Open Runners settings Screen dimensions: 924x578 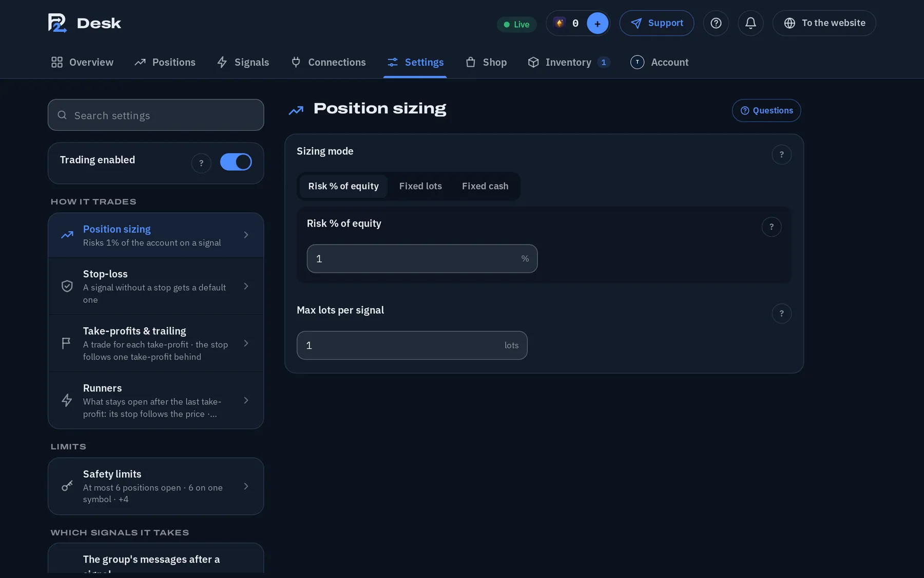(x=156, y=400)
